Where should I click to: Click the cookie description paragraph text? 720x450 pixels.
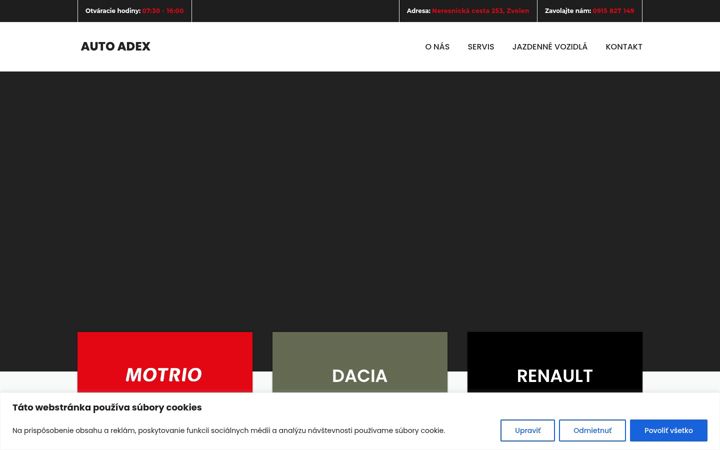229,430
